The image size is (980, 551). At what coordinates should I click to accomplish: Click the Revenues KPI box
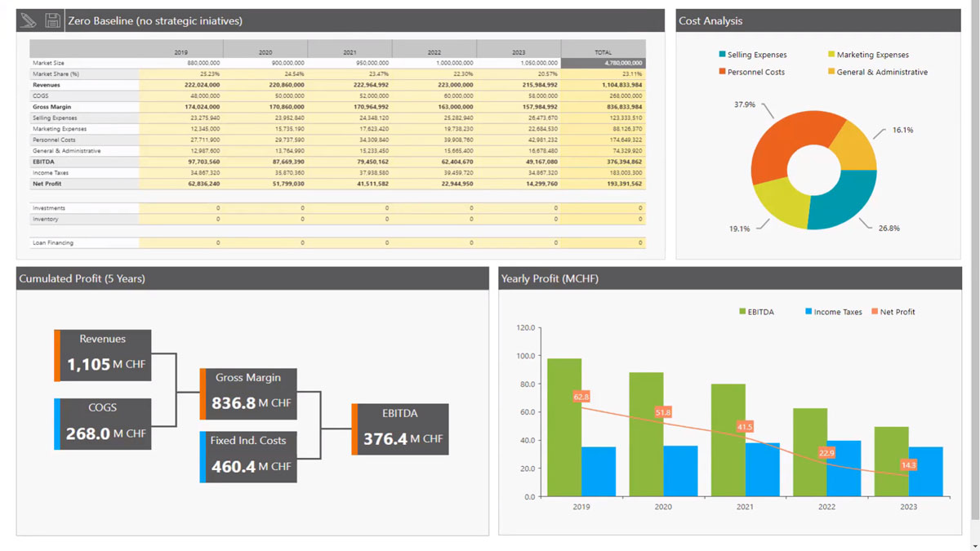point(103,355)
